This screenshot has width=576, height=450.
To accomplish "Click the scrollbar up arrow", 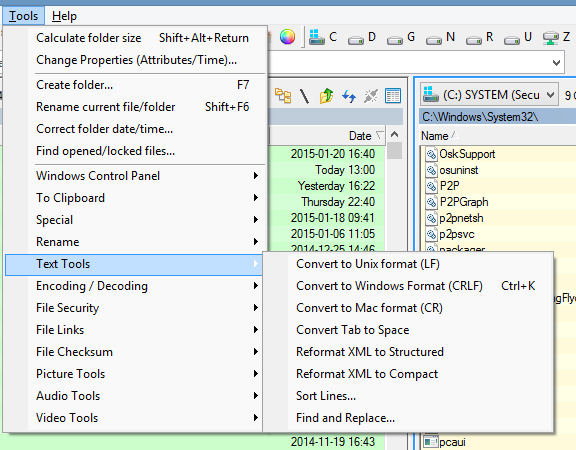I will pyautogui.click(x=395, y=134).
